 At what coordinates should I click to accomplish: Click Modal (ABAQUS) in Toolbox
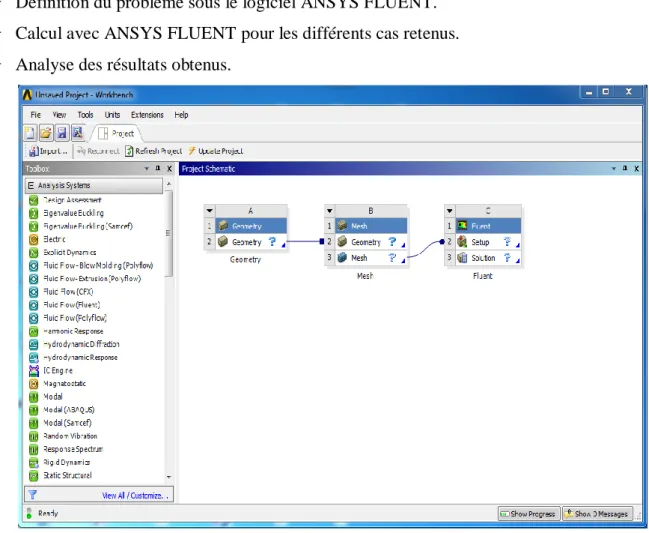point(69,410)
